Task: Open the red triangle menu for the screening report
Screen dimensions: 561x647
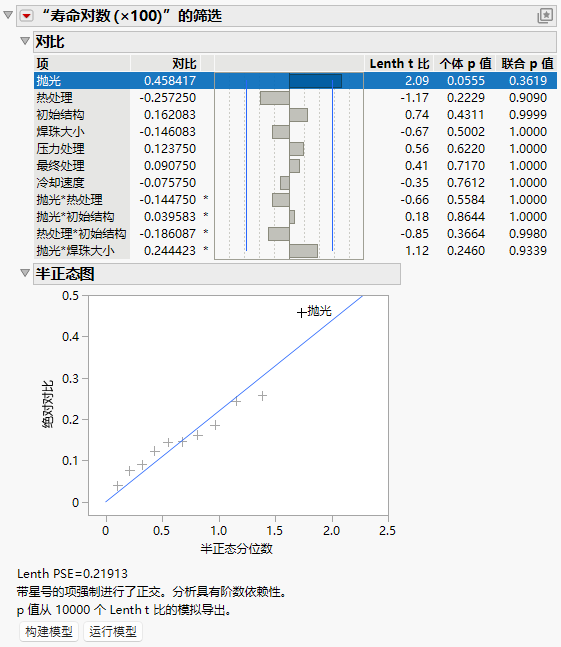Action: point(26,16)
